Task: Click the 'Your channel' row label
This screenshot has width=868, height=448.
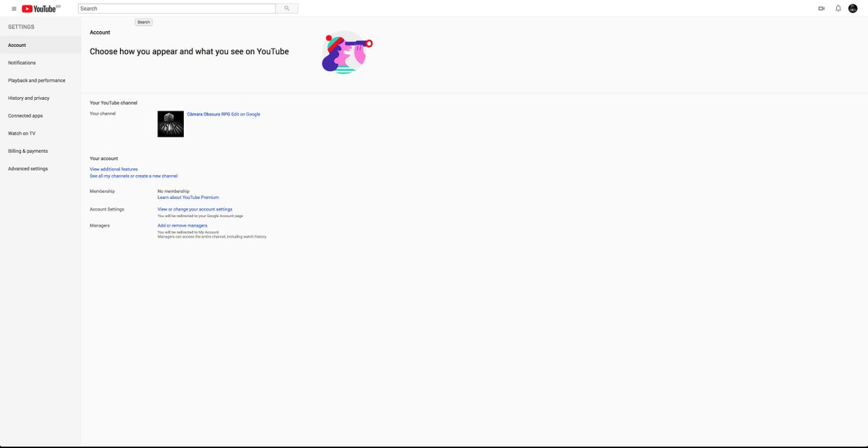Action: point(103,114)
